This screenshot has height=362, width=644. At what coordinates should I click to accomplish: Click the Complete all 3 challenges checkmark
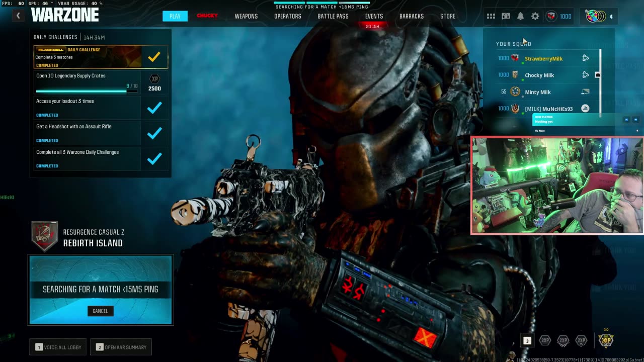(154, 159)
